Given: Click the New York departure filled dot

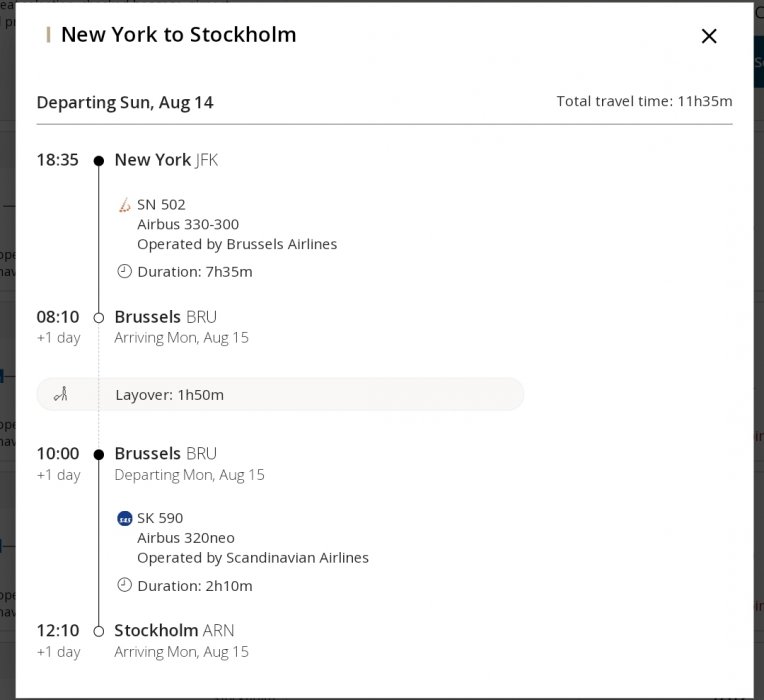Looking at the screenshot, I should click(x=98, y=160).
